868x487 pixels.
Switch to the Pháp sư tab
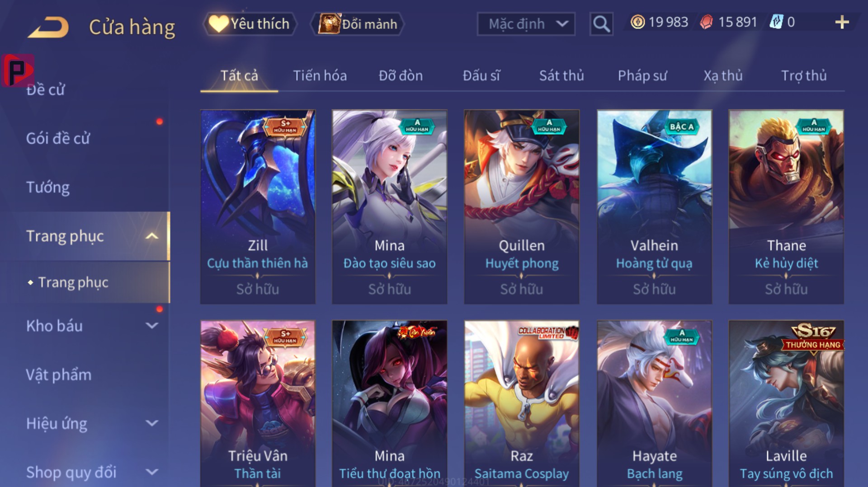[x=642, y=75]
